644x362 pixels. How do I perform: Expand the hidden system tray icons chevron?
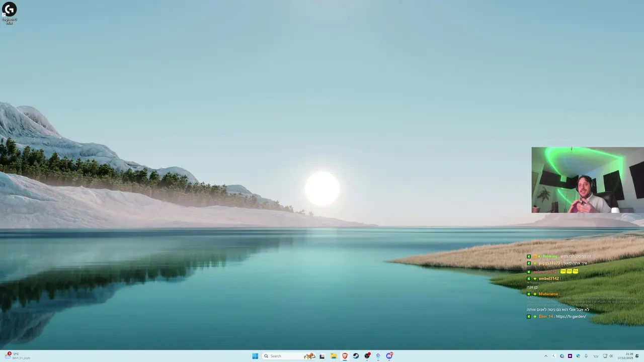coord(546,356)
